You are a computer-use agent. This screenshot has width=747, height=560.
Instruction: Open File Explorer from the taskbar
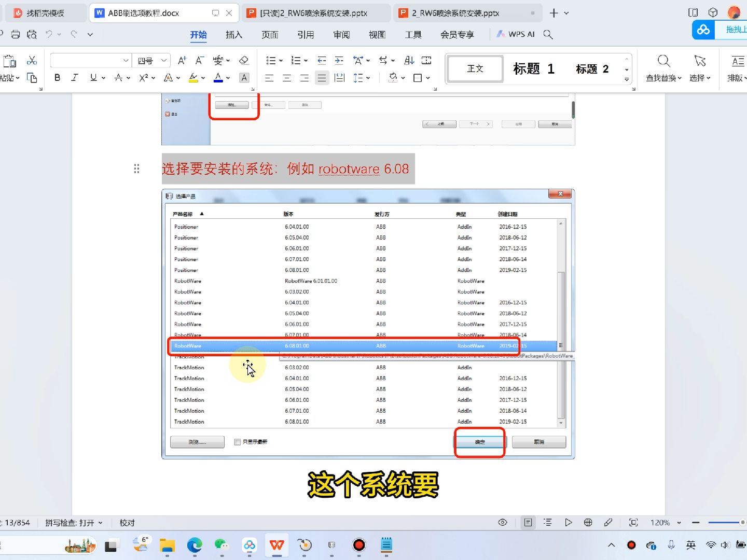(x=167, y=545)
